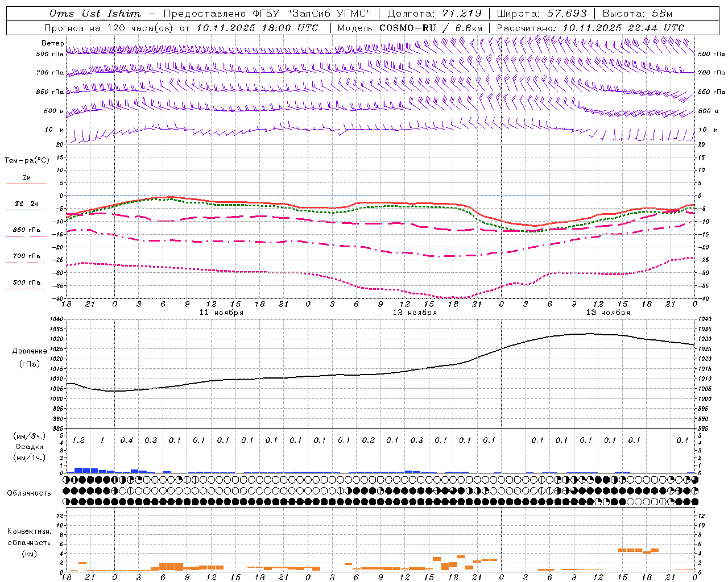Click the Широта: 57.693 value
This screenshot has width=728, height=582.
click(x=541, y=14)
